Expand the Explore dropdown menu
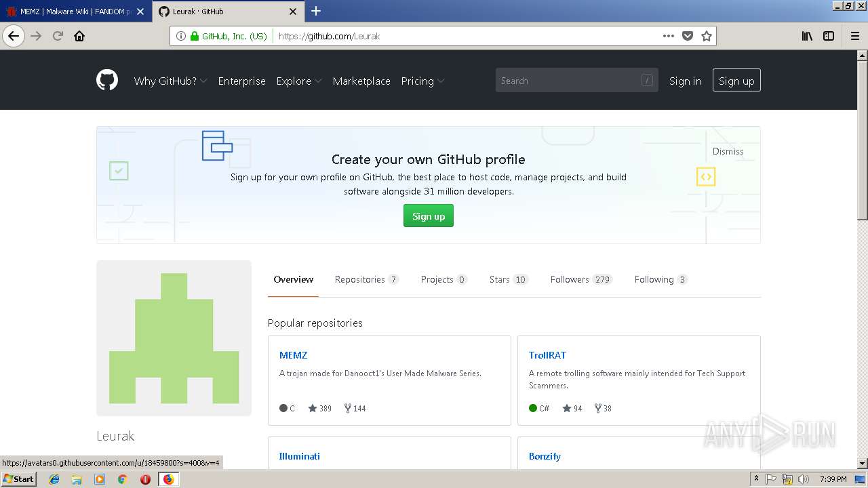Viewport: 868px width, 488px height. click(x=299, y=81)
